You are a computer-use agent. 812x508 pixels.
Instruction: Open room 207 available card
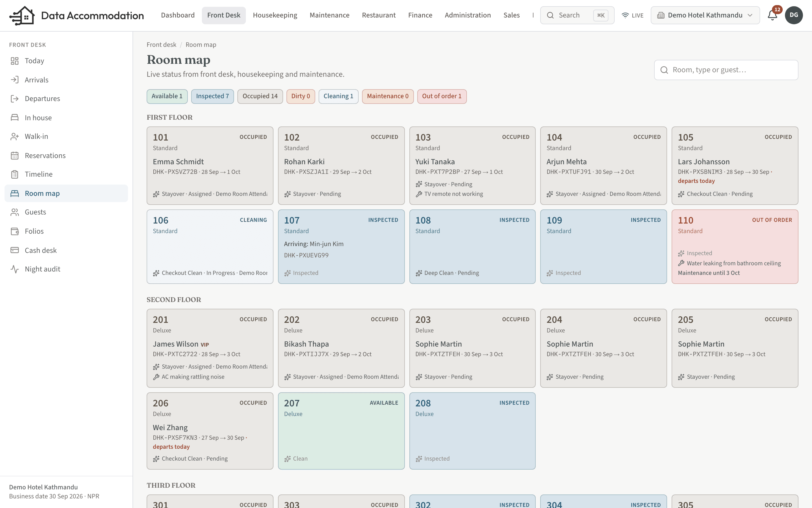click(341, 431)
